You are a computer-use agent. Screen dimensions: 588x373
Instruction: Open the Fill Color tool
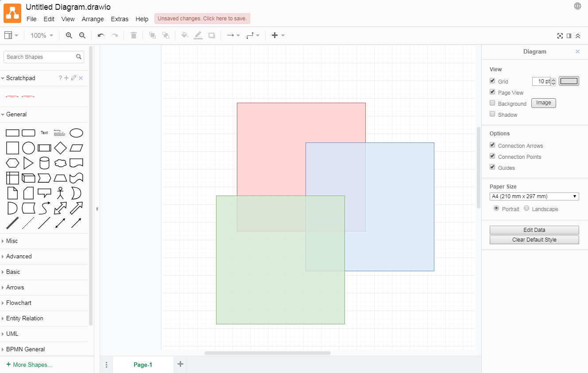tap(185, 35)
